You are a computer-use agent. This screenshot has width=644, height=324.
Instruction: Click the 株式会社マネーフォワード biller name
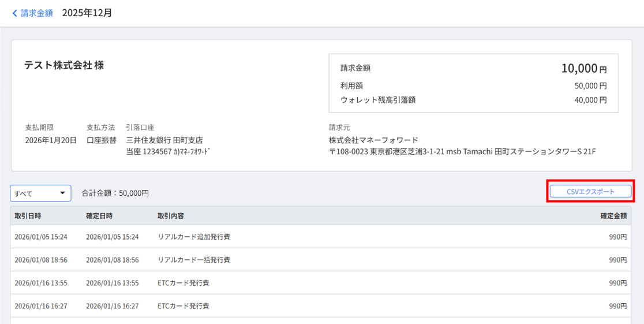point(373,140)
